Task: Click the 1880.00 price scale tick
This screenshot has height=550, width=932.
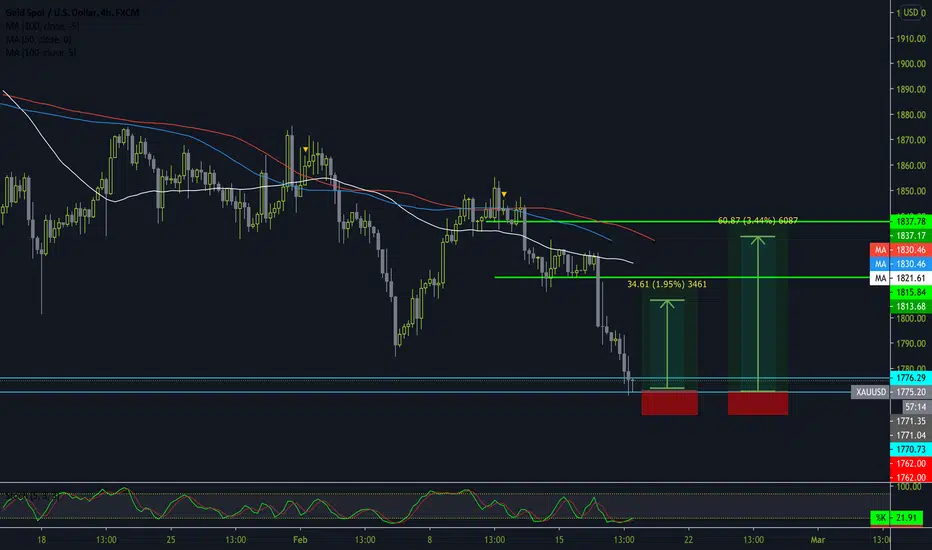Action: click(x=911, y=115)
